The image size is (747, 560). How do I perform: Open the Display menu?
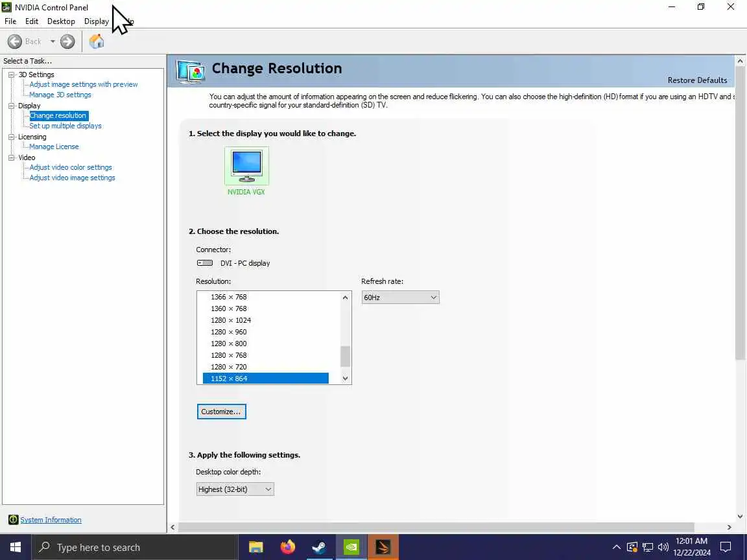[x=97, y=21]
